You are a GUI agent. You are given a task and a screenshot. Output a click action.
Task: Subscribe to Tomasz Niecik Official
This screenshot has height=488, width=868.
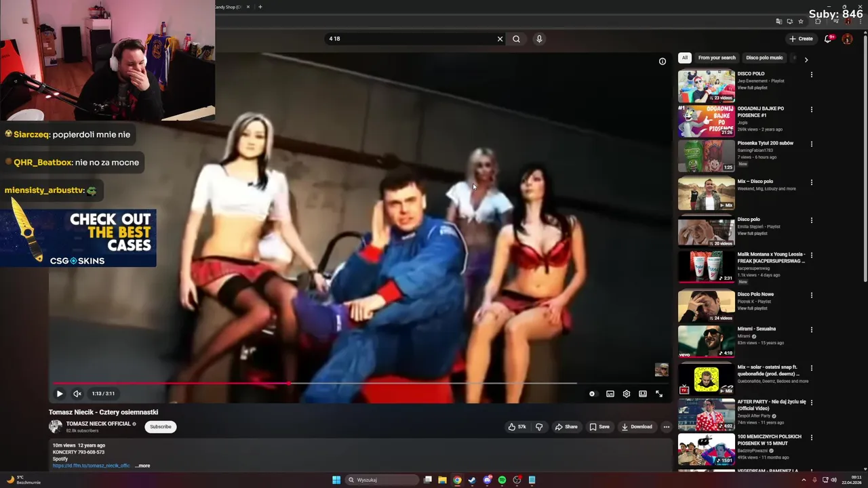[x=161, y=426]
